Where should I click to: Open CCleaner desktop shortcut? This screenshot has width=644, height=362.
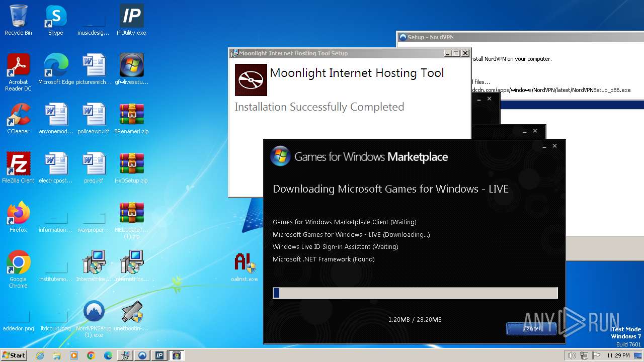click(18, 119)
